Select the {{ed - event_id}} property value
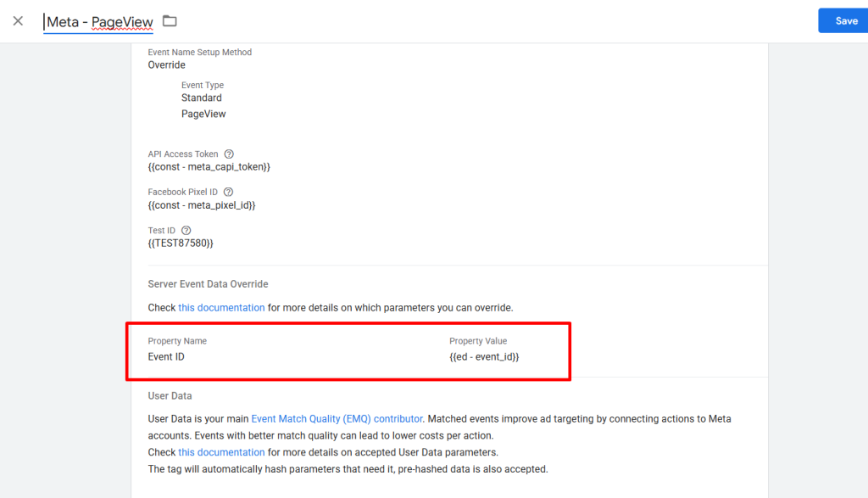This screenshot has width=868, height=498. click(484, 356)
